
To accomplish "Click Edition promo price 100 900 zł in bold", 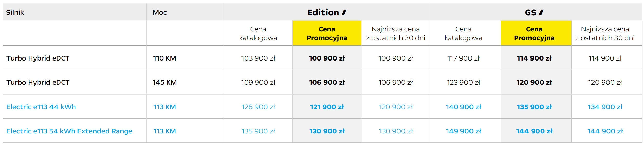I will (x=327, y=58).
